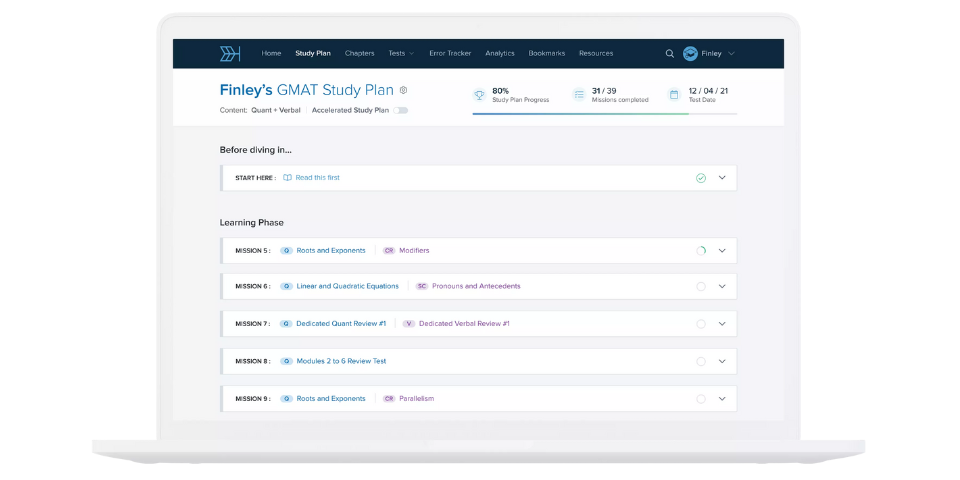Viewport: 960px width, 480px height.
Task: Mark Mission 8 status circle
Action: pos(701,362)
